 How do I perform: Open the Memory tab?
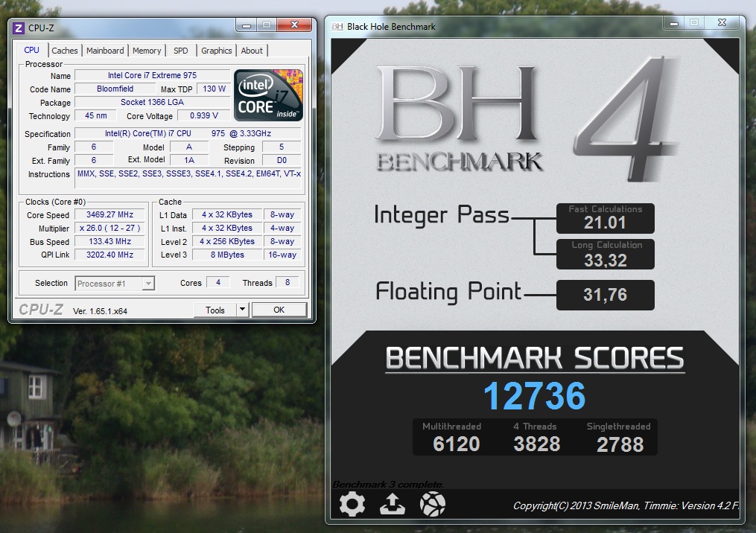click(147, 51)
